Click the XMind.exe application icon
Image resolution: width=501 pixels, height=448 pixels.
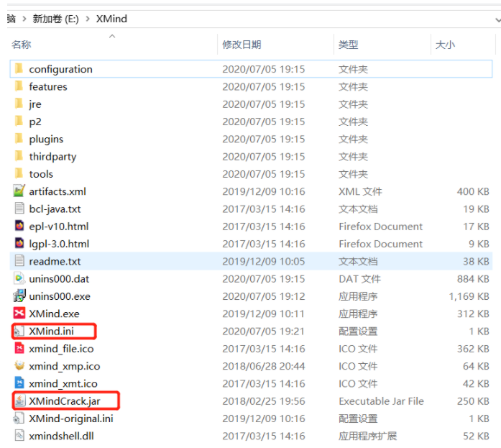click(19, 313)
